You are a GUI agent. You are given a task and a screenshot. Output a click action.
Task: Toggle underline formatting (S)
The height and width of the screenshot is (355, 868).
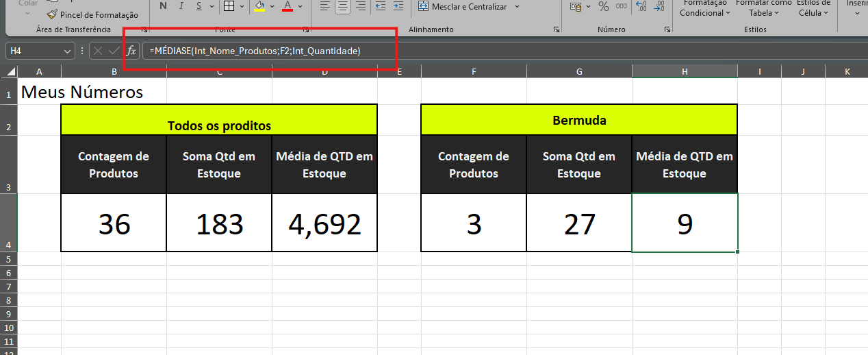[199, 6]
